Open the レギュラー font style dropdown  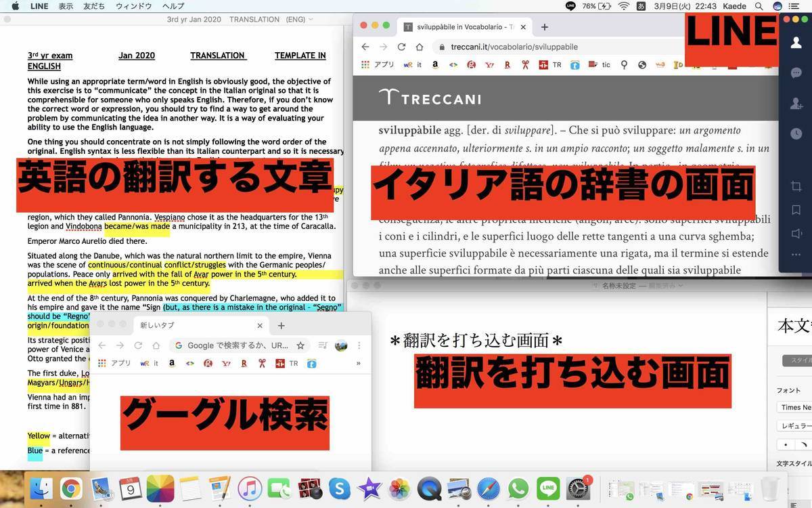click(x=794, y=426)
